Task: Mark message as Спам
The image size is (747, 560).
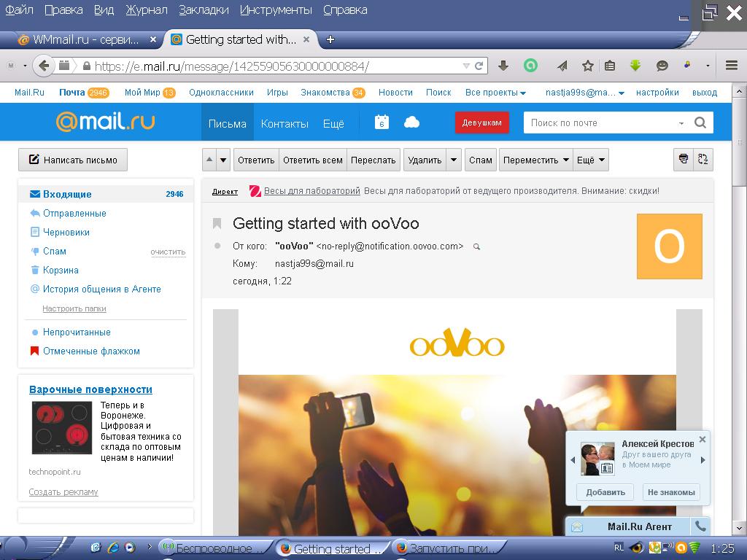Action: pyautogui.click(x=480, y=160)
